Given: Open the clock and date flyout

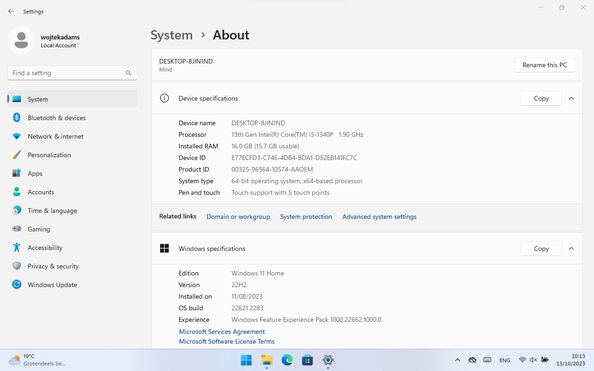Looking at the screenshot, I should point(571,360).
